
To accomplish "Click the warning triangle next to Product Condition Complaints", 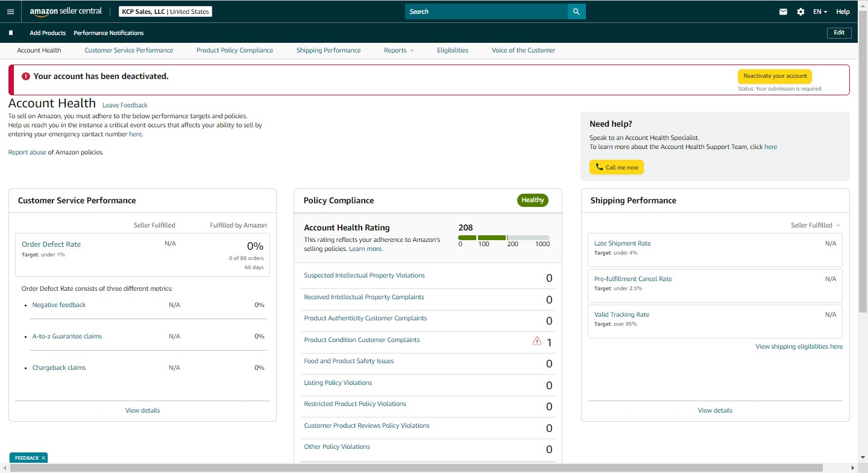I will (x=537, y=341).
